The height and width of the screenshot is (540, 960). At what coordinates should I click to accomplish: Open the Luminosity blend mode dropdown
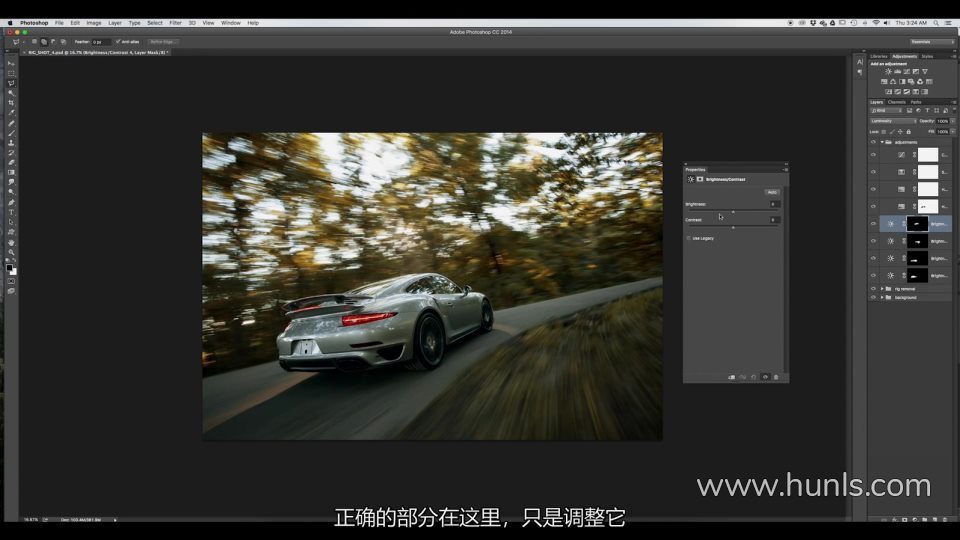tap(894, 121)
